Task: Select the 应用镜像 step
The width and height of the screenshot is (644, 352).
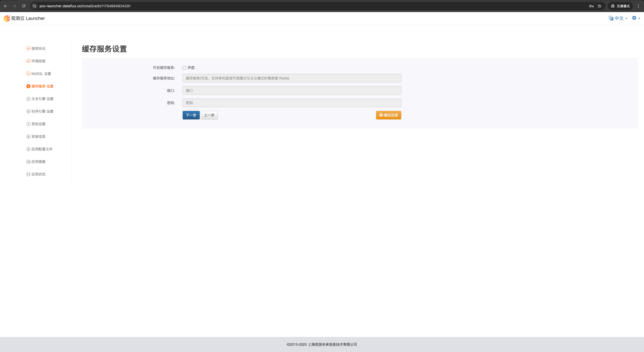Action: (x=38, y=162)
